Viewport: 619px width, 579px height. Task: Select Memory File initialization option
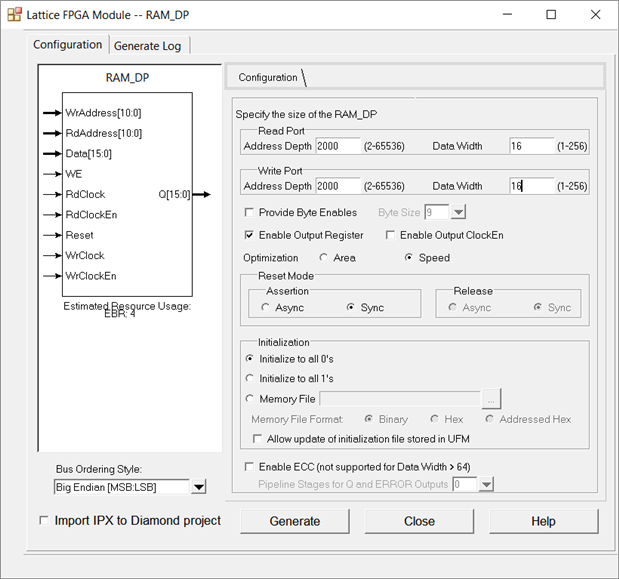[x=249, y=399]
